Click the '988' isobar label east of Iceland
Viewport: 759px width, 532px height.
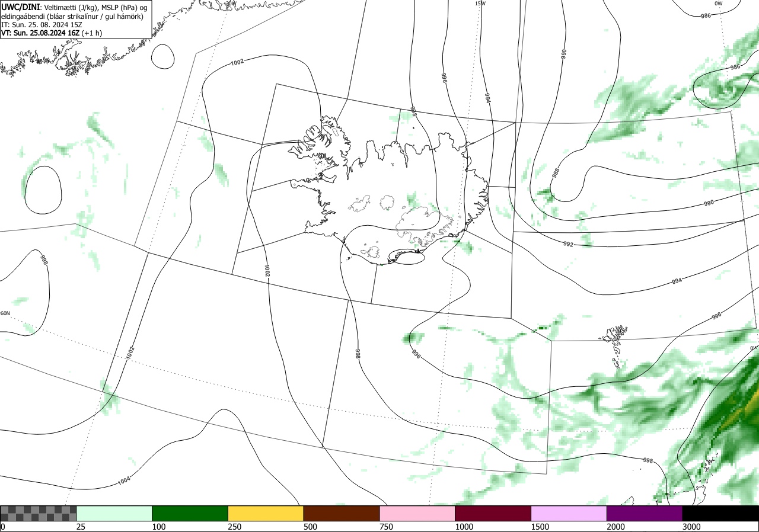556,174
